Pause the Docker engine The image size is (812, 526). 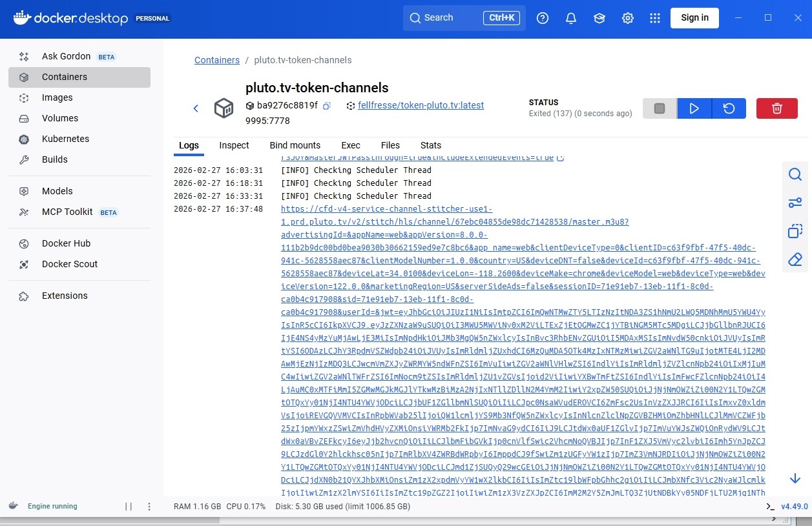tap(129, 507)
